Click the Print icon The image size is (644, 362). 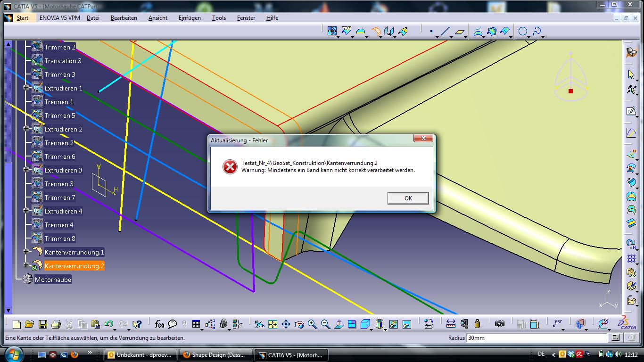coord(56,324)
